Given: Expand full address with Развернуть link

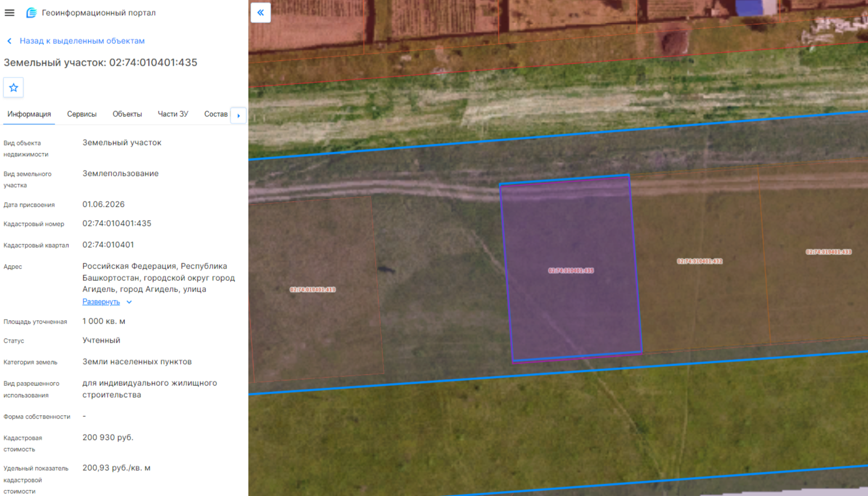Looking at the screenshot, I should click(101, 302).
